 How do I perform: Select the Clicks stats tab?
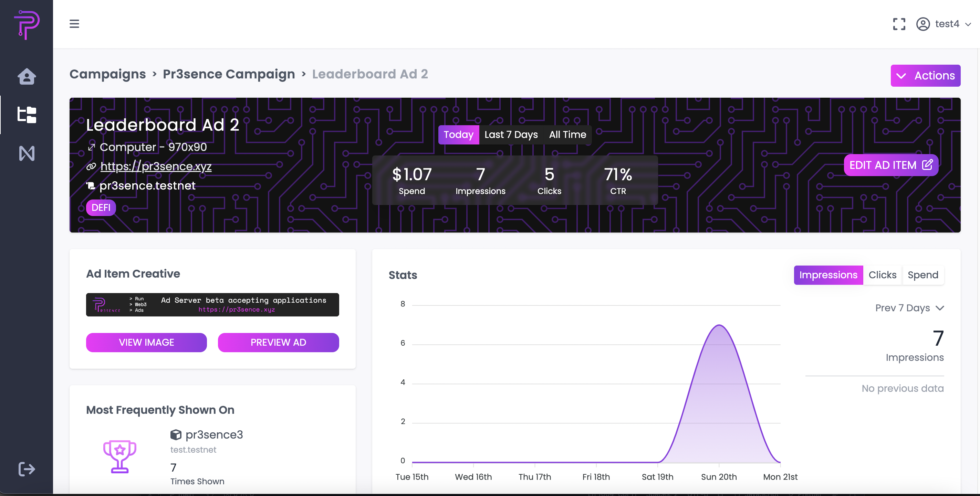[882, 275]
